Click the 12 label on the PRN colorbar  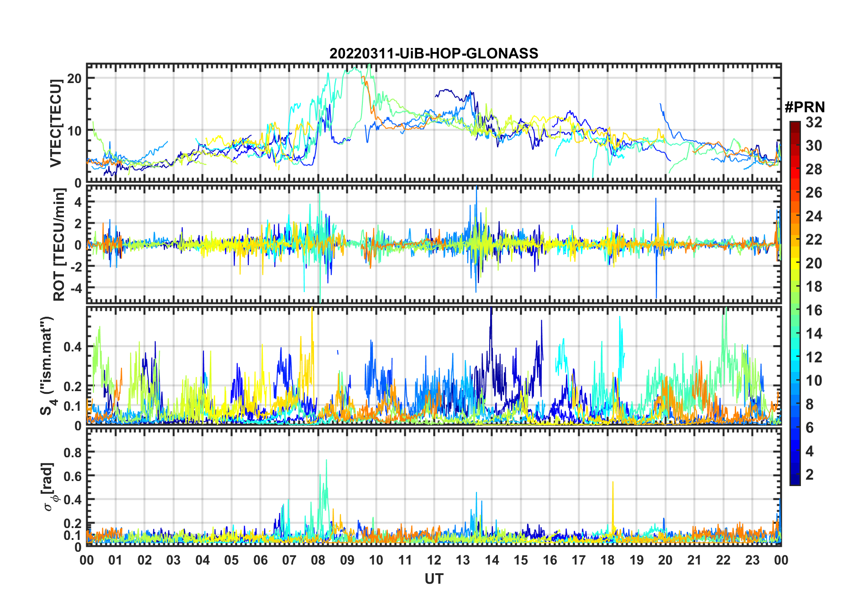[x=814, y=357]
